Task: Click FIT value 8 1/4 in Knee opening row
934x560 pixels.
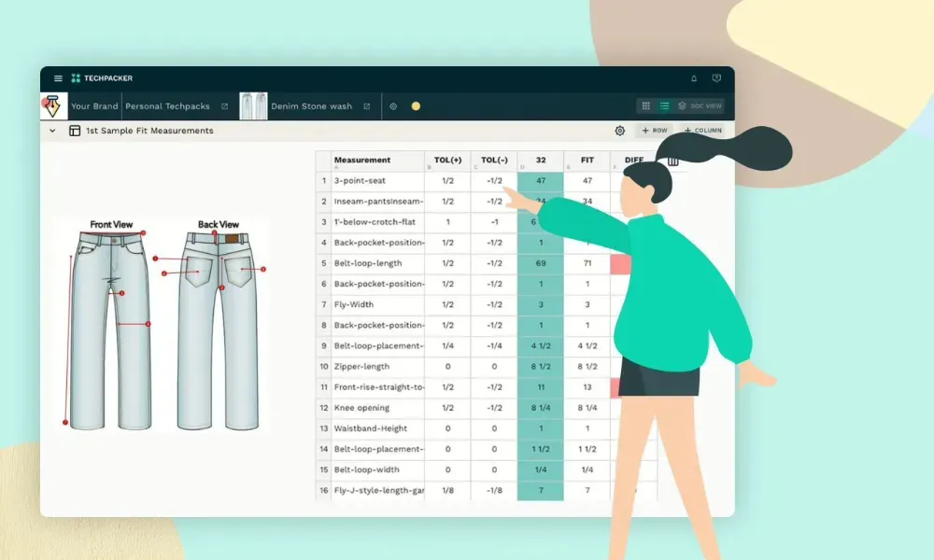Action: point(587,408)
